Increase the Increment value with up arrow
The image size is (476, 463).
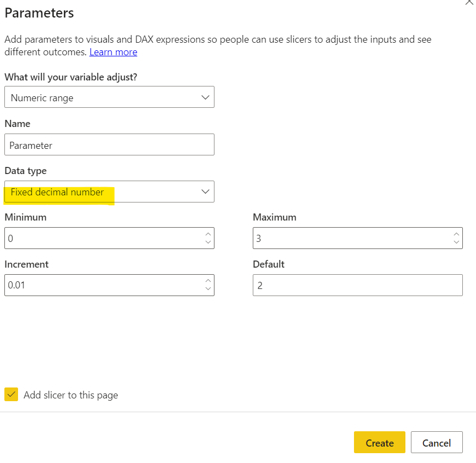coord(208,281)
